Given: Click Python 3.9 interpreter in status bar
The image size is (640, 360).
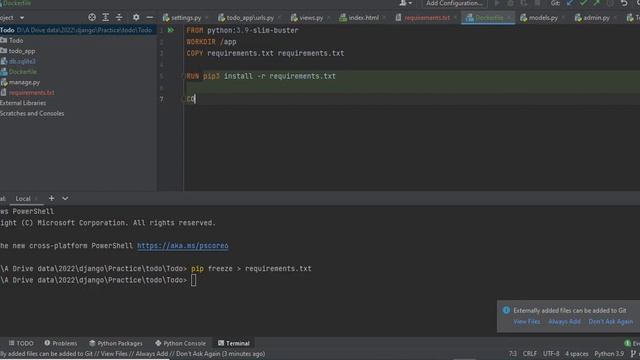Looking at the screenshot, I should [609, 353].
